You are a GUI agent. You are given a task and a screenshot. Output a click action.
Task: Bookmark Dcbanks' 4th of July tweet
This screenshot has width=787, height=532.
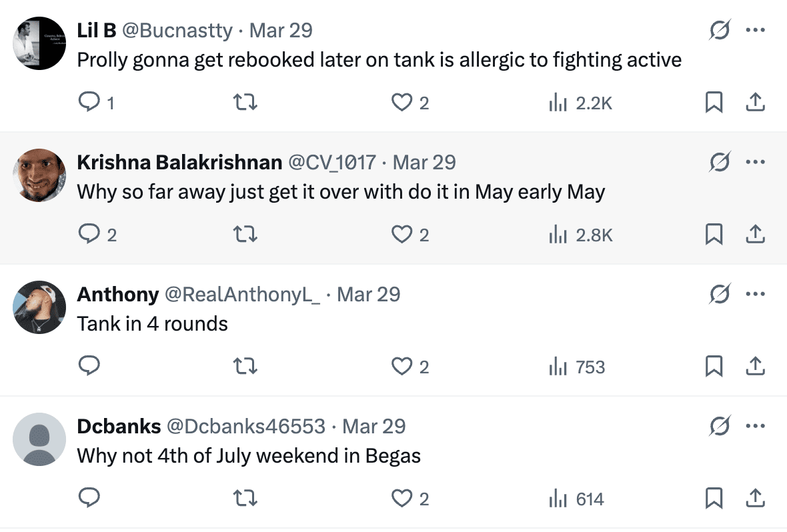click(x=715, y=498)
